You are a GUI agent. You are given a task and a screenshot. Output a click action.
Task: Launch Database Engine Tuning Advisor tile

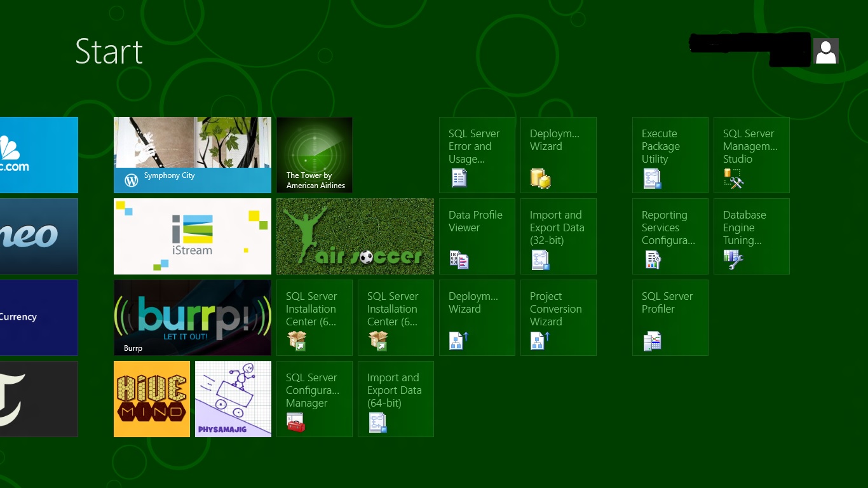click(x=751, y=236)
